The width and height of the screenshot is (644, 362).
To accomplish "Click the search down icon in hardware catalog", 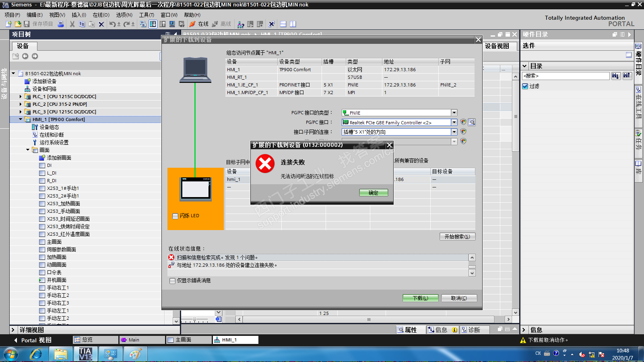I will click(616, 76).
